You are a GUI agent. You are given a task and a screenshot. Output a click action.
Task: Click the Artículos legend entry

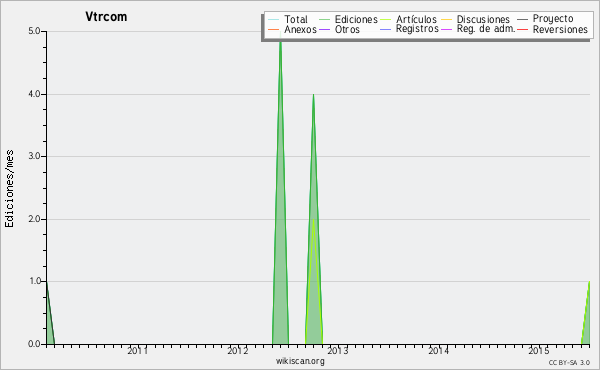[408, 19]
